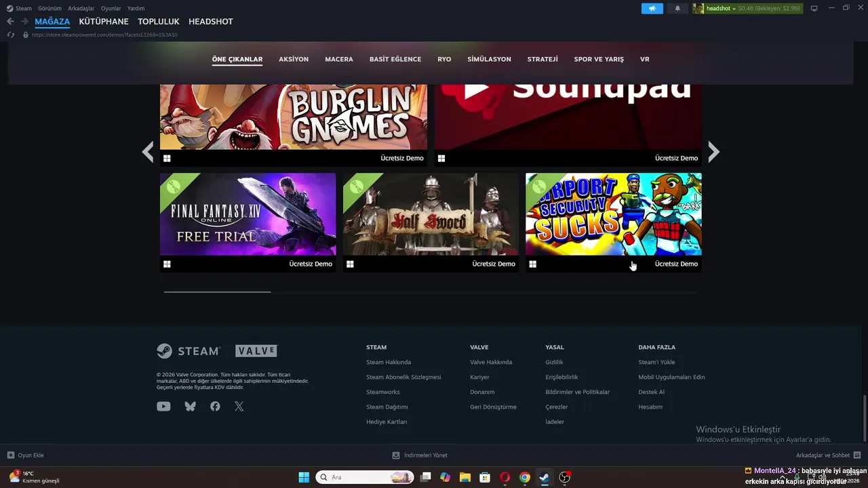This screenshot has height=488, width=868.
Task: Open the Steam'i Yükle link
Action: 656,362
